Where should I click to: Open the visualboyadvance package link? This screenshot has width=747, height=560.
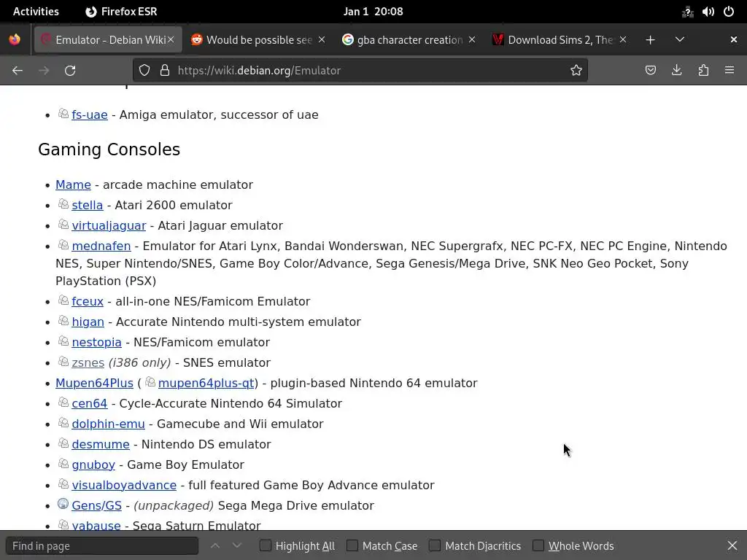point(124,485)
